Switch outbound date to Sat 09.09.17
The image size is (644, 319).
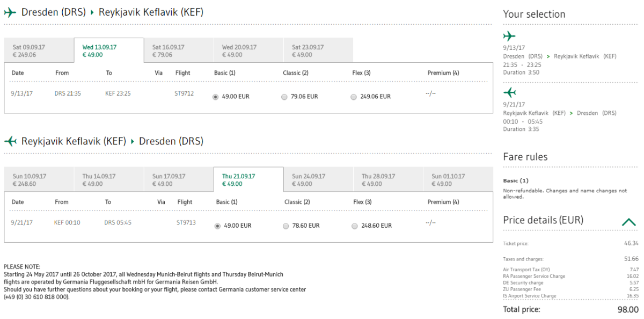click(x=39, y=51)
